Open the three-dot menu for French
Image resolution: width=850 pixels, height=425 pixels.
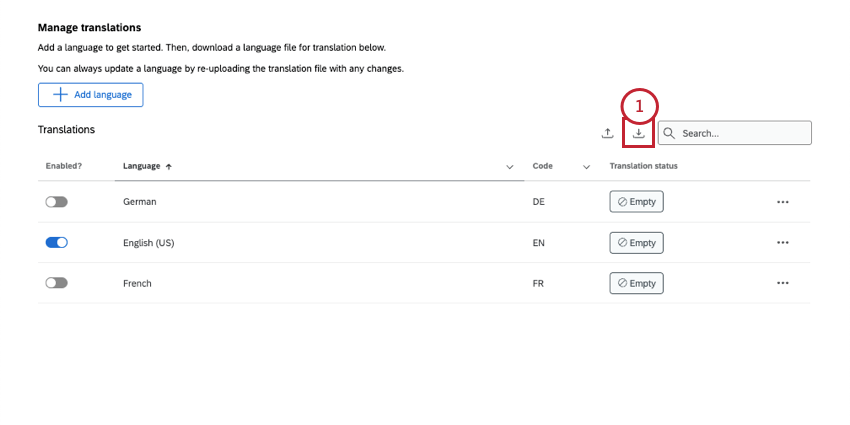coord(782,283)
